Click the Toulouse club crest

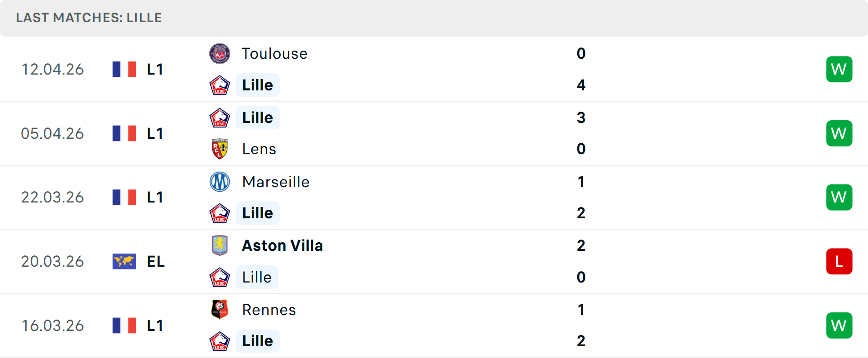coord(220,54)
